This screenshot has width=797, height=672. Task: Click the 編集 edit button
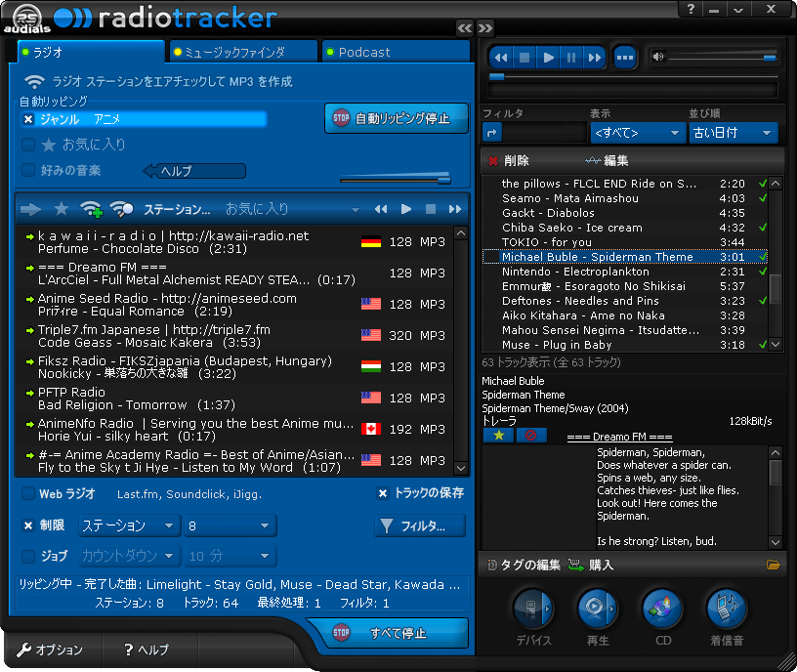(607, 161)
